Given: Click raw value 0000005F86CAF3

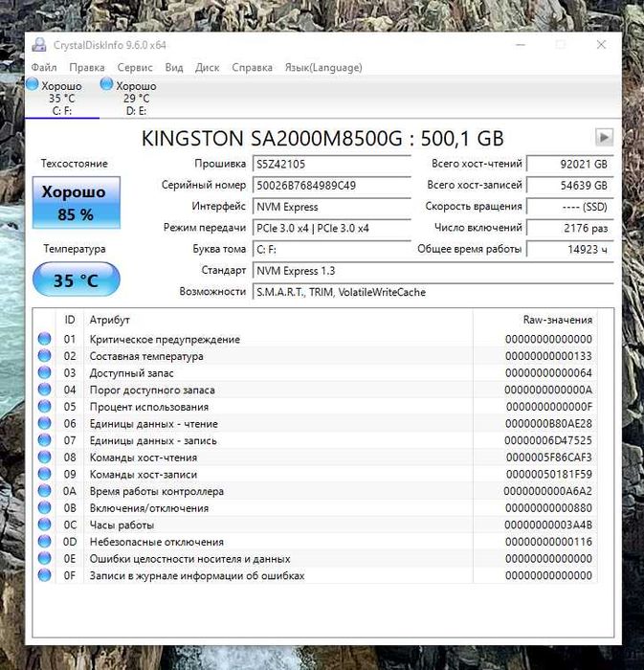Looking at the screenshot, I should [549, 458].
